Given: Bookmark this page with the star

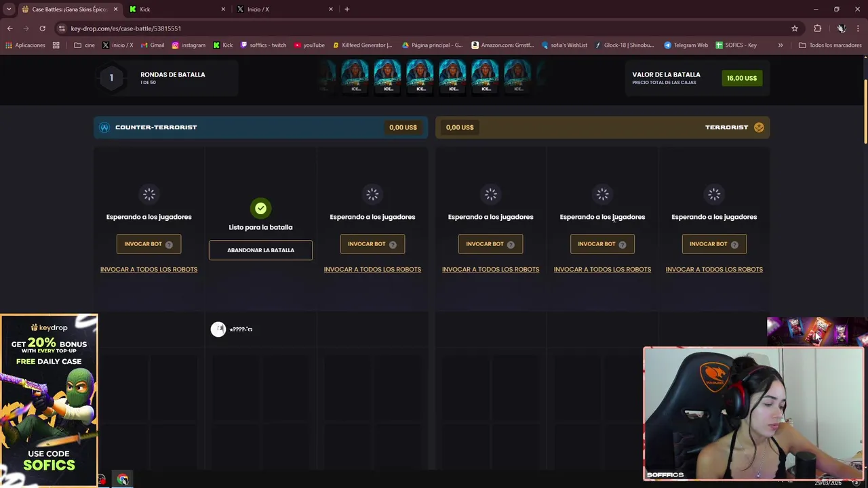Looking at the screenshot, I should pos(795,28).
